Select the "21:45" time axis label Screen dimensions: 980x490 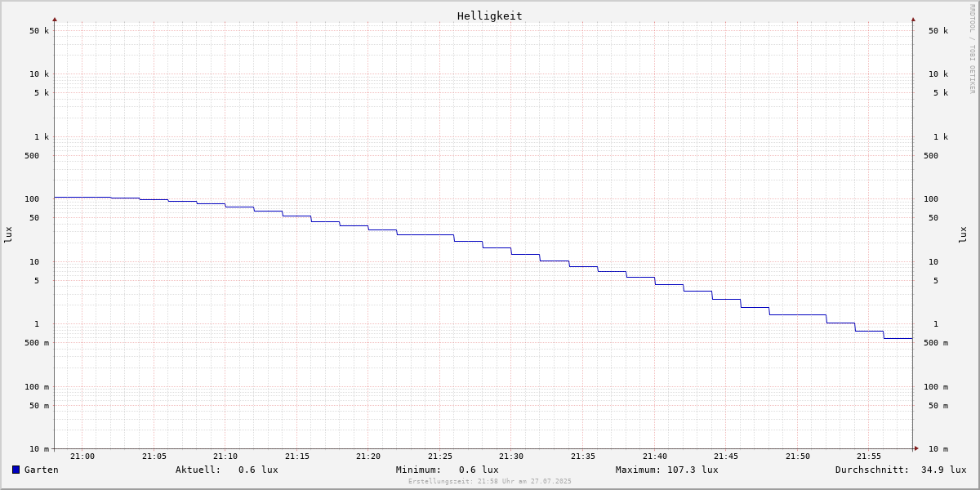726,457
